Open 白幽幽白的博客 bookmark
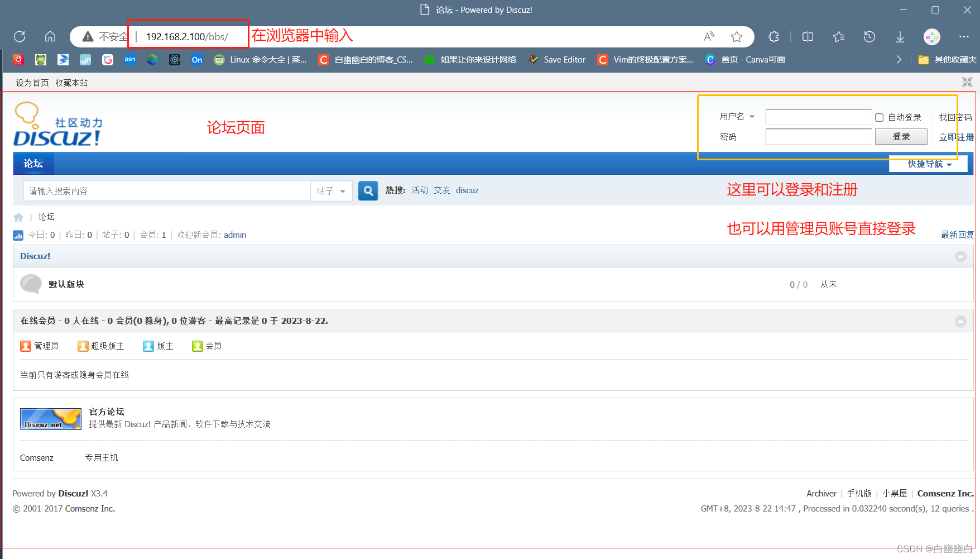980x559 pixels. [x=366, y=60]
